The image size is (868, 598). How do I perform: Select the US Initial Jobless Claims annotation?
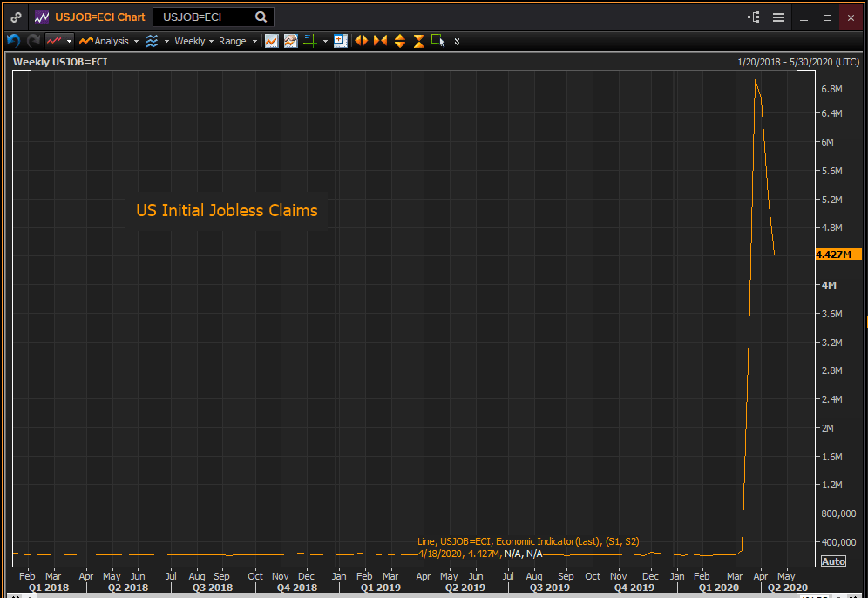pyautogui.click(x=227, y=210)
